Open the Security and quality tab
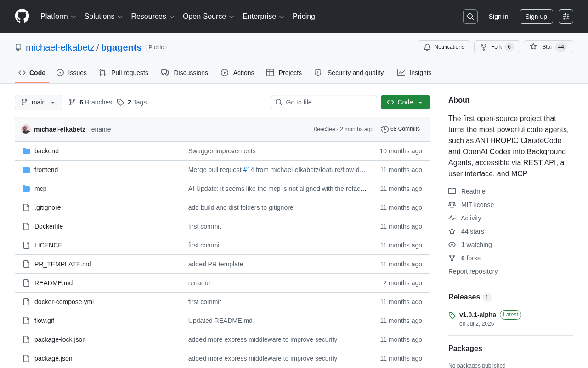This screenshot has width=588, height=368. (349, 73)
